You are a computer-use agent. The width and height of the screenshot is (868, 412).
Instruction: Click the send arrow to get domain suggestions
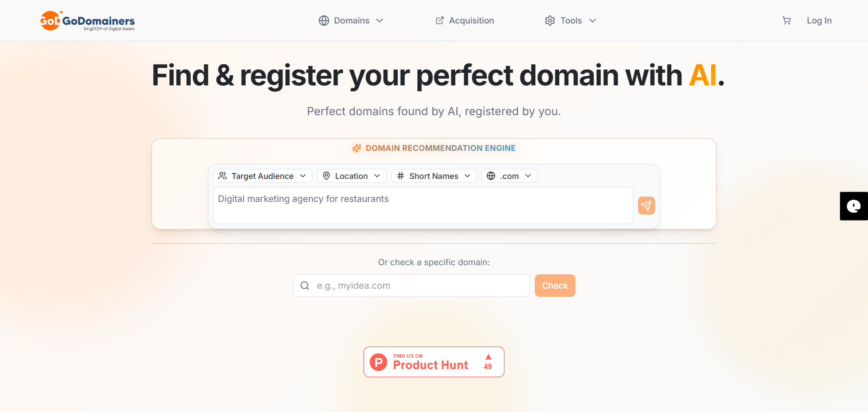pos(646,205)
